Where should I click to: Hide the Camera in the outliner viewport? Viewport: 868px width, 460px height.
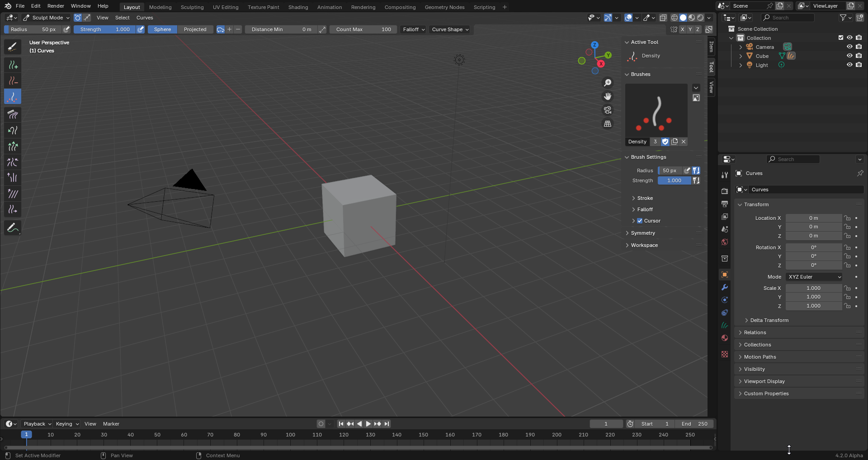click(x=849, y=47)
